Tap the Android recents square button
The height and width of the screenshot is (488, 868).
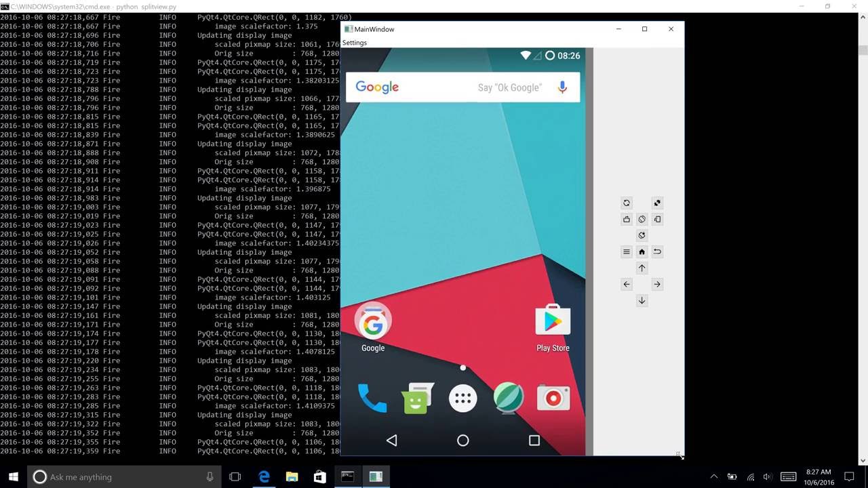[x=534, y=441]
